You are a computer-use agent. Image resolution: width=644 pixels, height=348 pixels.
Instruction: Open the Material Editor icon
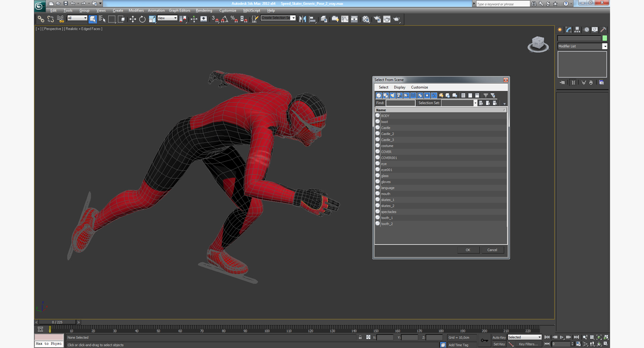(366, 19)
